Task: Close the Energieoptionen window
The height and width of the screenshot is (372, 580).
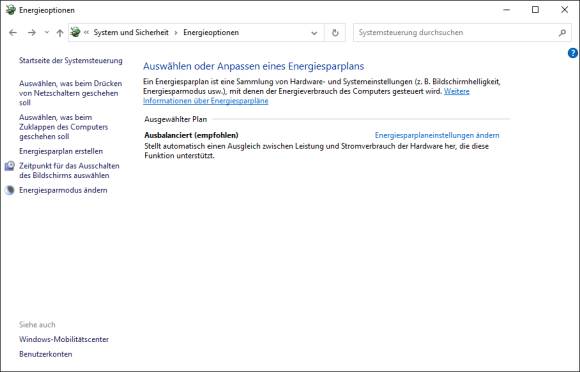Action: point(564,10)
